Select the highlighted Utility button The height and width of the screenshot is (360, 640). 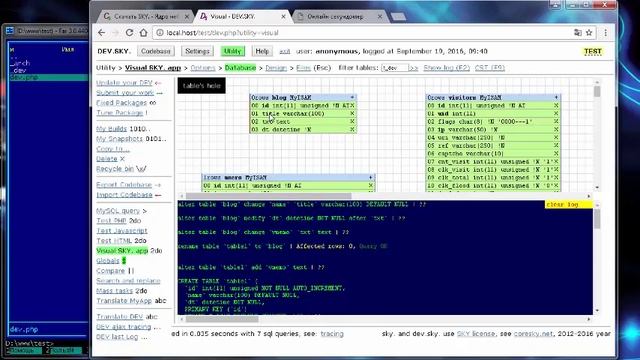tap(233, 51)
